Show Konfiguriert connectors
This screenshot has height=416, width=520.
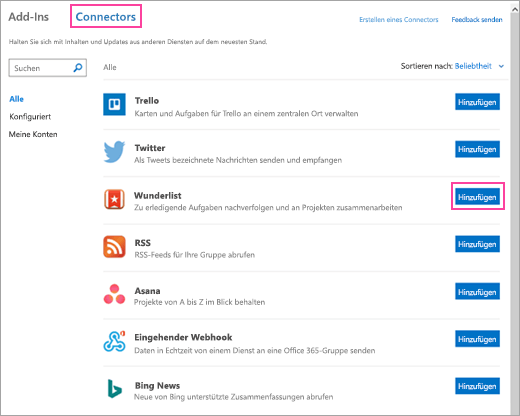pyautogui.click(x=30, y=117)
